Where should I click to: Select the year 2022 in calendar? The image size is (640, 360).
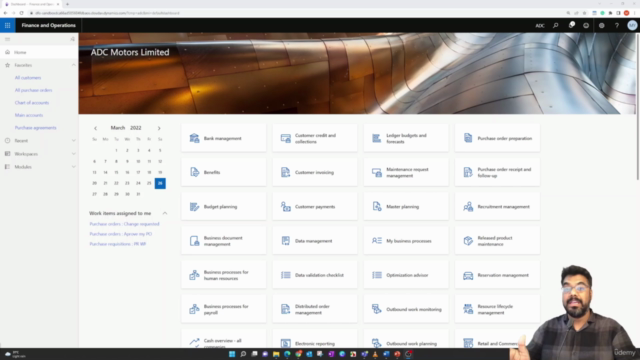(136, 128)
